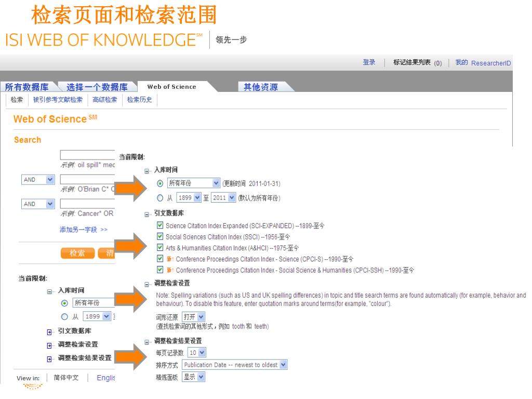Screen dimensions: 532x399
Task: Toggle CPCI-S conference proceedings checkbox
Action: pos(160,259)
